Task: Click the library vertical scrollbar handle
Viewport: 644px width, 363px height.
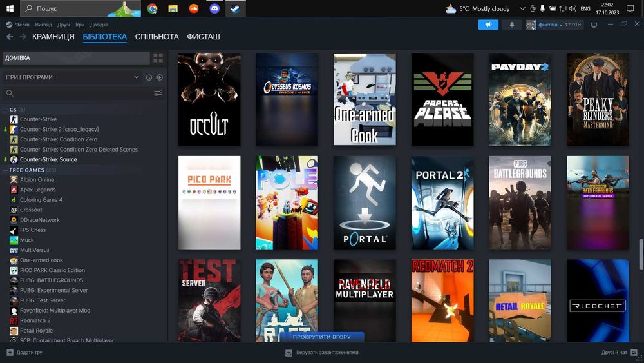Action: pos(641,255)
